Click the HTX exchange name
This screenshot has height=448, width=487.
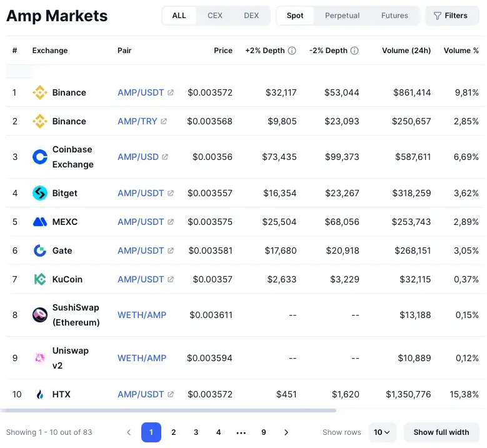click(x=61, y=394)
